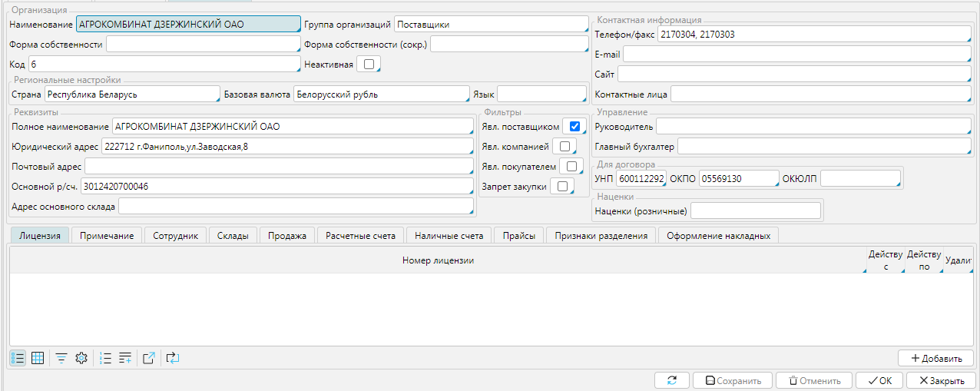Uncheck the Явл. поставщиком checkbox

pos(574,126)
